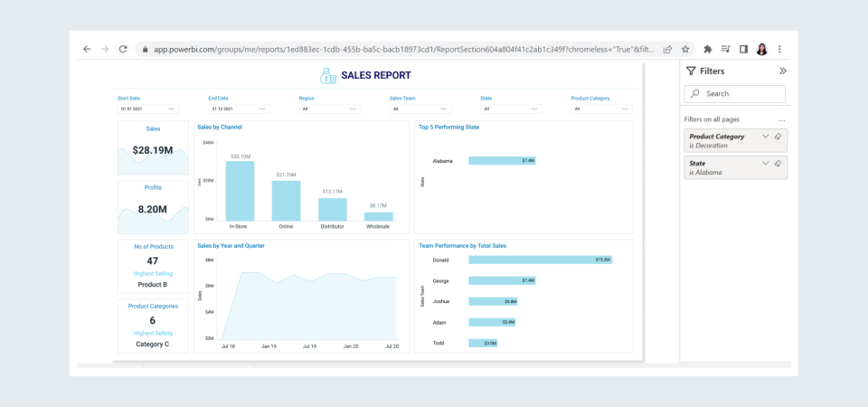The height and width of the screenshot is (407, 868).
Task: Click the Sales by Year and Quarter area chart
Action: [x=308, y=306]
